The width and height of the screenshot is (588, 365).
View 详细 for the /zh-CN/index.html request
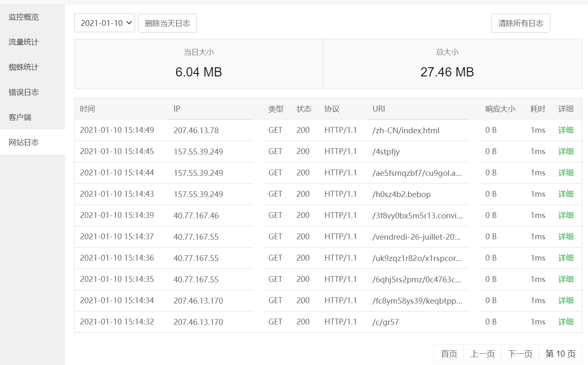566,130
